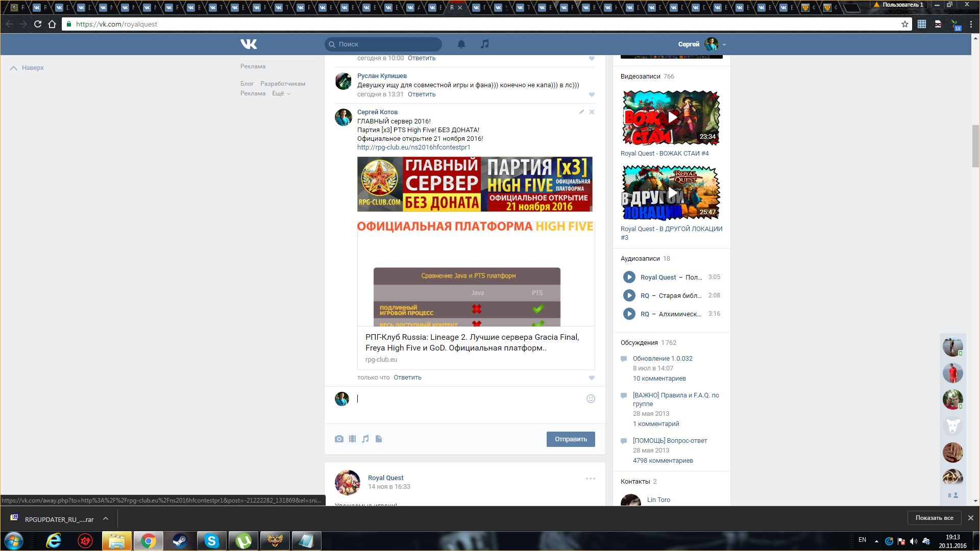This screenshot has width=980, height=551.
Task: Open the rpg-club.eu/ns2016hfcontestpr1 link
Action: pos(414,147)
